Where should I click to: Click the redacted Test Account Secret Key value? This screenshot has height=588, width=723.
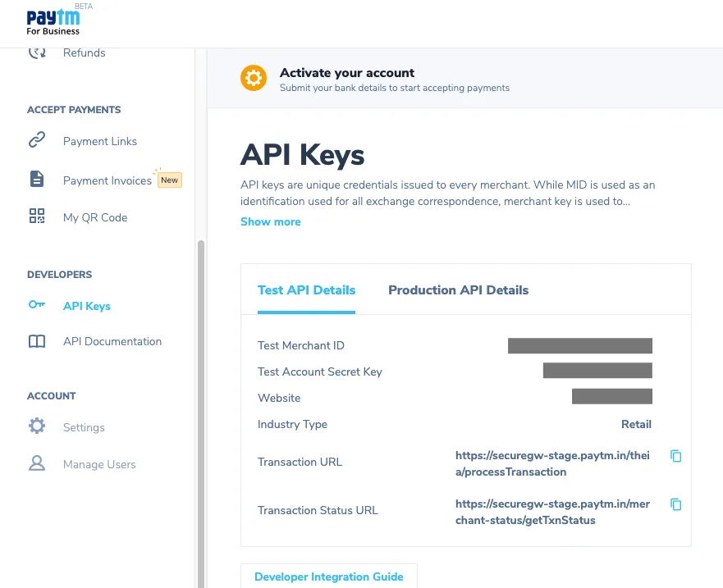point(597,371)
